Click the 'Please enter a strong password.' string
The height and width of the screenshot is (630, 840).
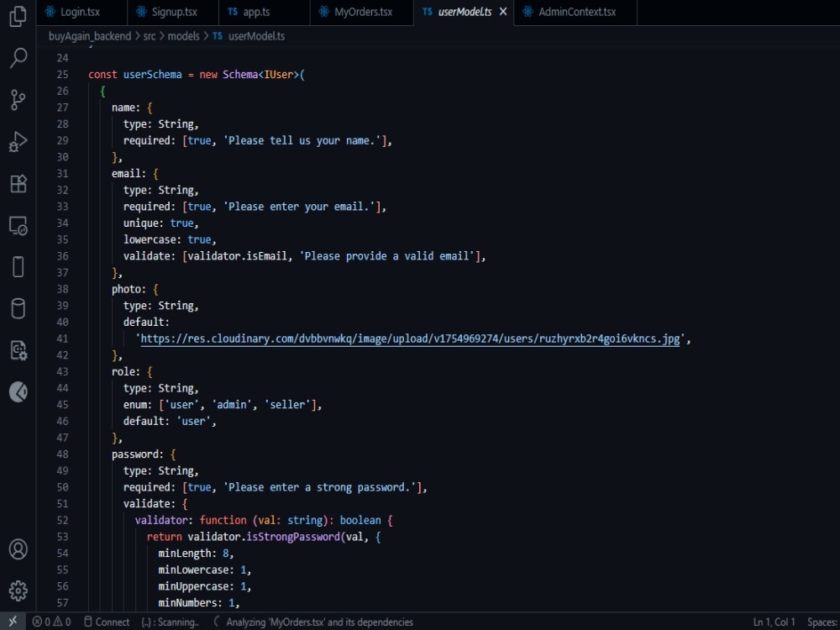click(x=319, y=487)
